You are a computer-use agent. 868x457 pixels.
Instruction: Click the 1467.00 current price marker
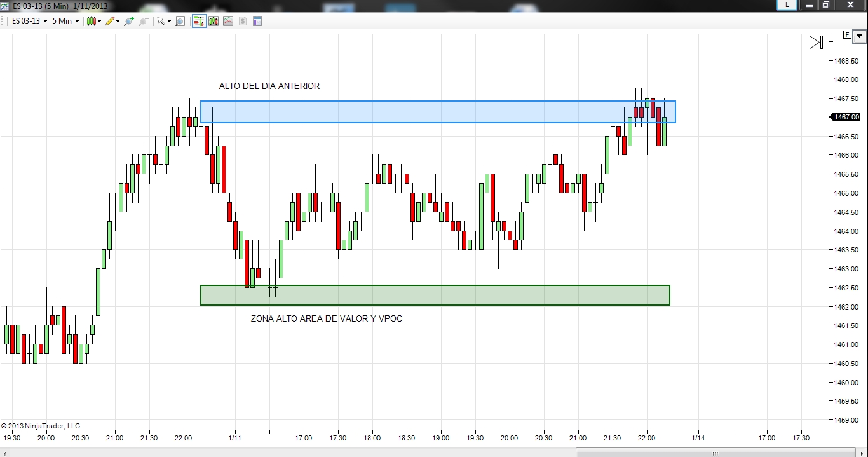tap(846, 117)
